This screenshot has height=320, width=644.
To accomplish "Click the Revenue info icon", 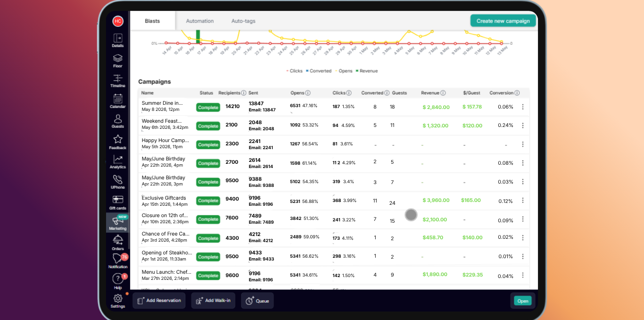I will point(443,93).
